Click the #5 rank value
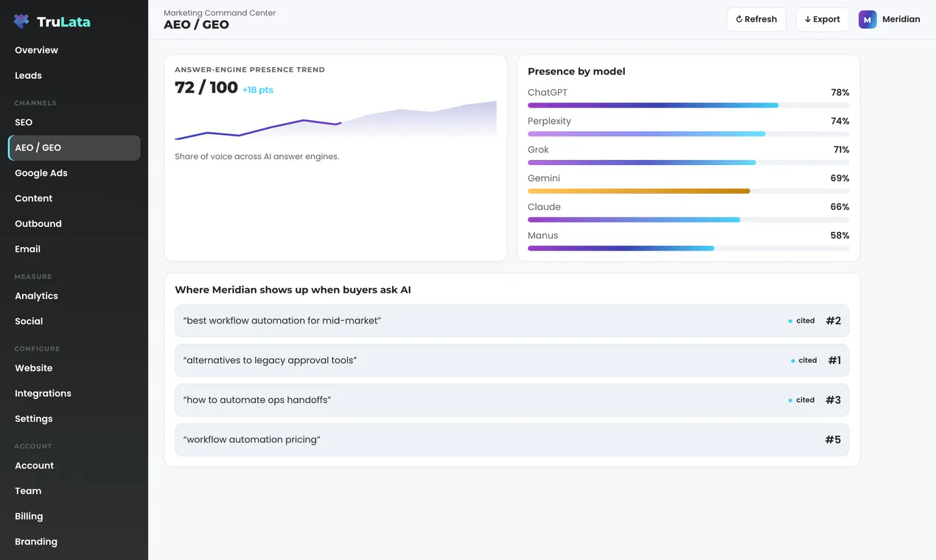 pyautogui.click(x=833, y=440)
